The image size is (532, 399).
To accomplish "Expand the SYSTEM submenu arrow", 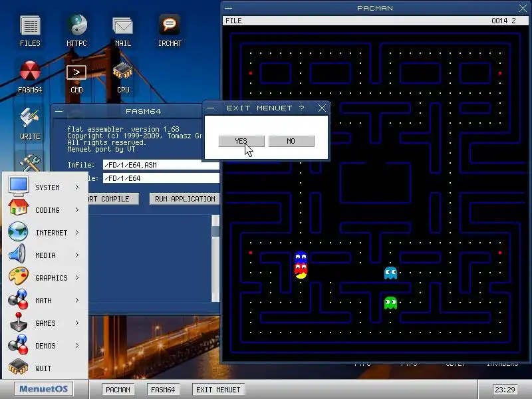I will point(77,188).
